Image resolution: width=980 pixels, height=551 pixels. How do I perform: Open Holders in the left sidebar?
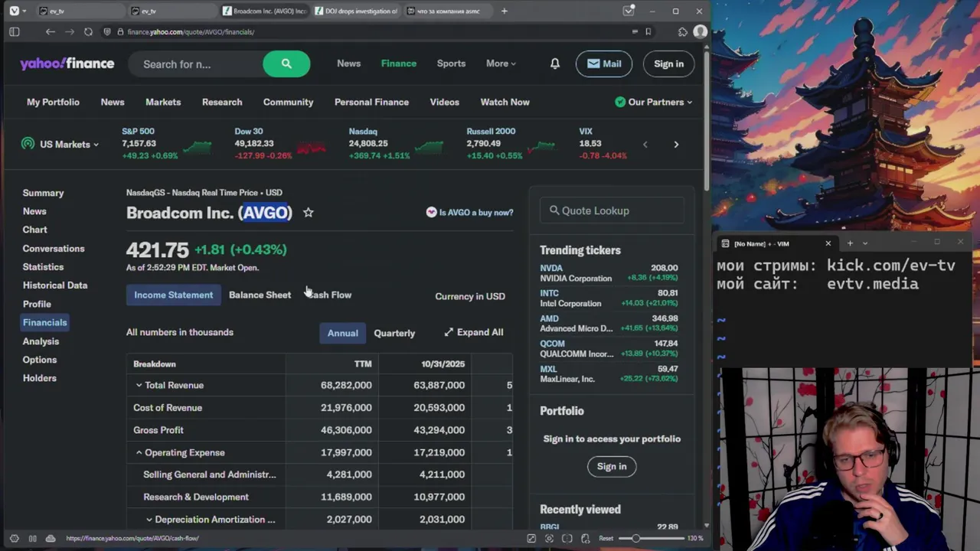pyautogui.click(x=39, y=378)
